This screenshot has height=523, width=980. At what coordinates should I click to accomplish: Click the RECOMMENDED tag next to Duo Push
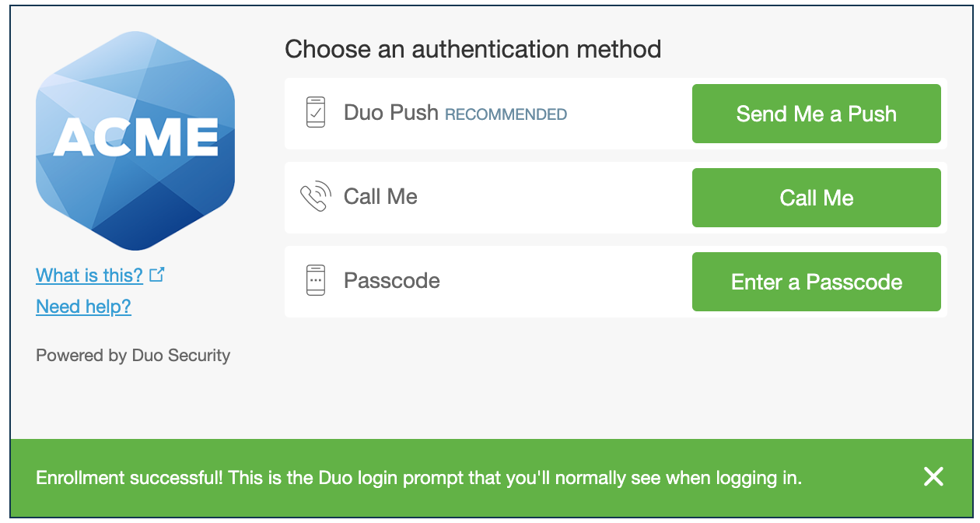506,114
